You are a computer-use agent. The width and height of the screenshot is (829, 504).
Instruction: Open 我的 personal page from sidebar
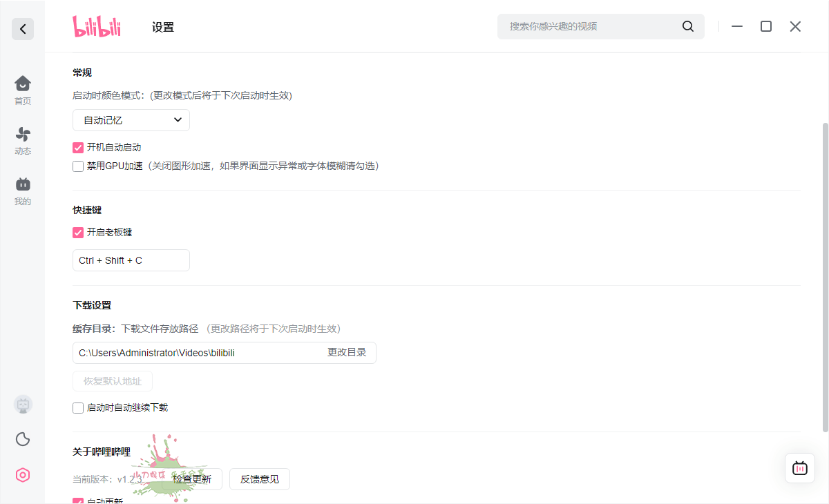pyautogui.click(x=22, y=190)
